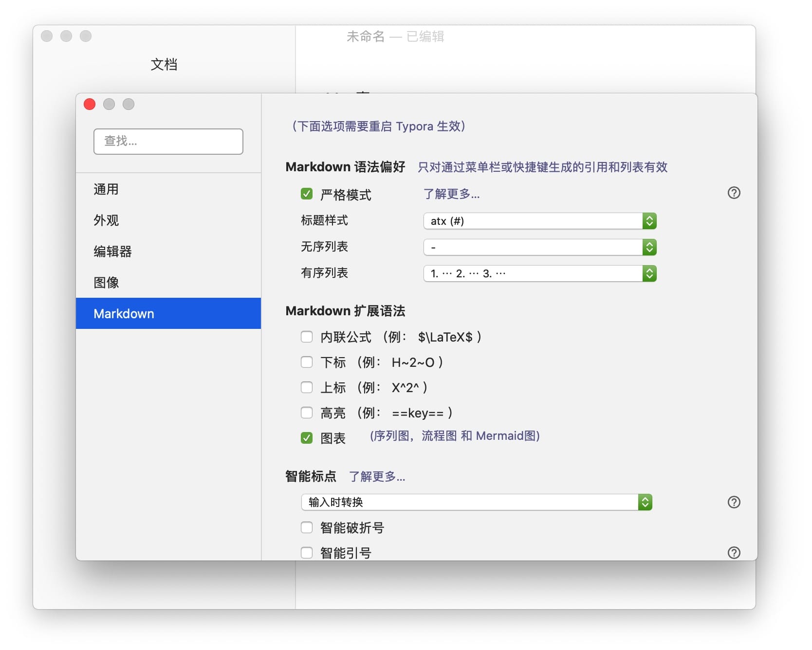This screenshot has height=650, width=812.
Task: Click the 查找 search field
Action: coord(168,142)
